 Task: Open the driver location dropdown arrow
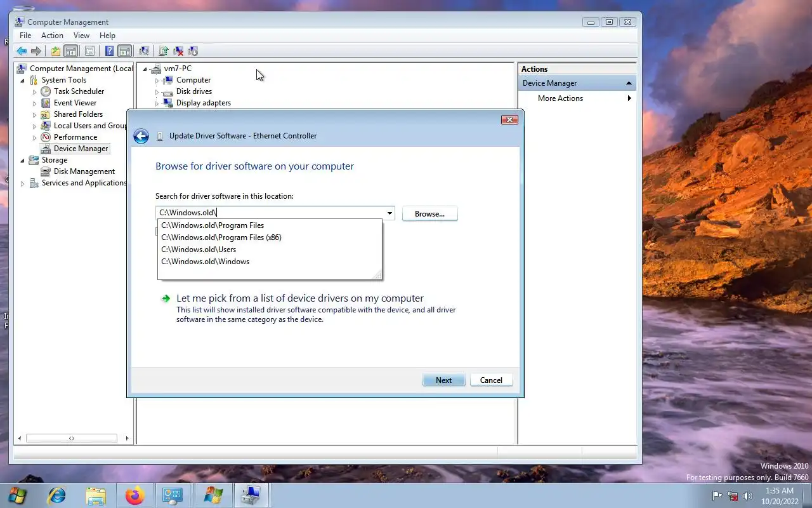tap(390, 213)
